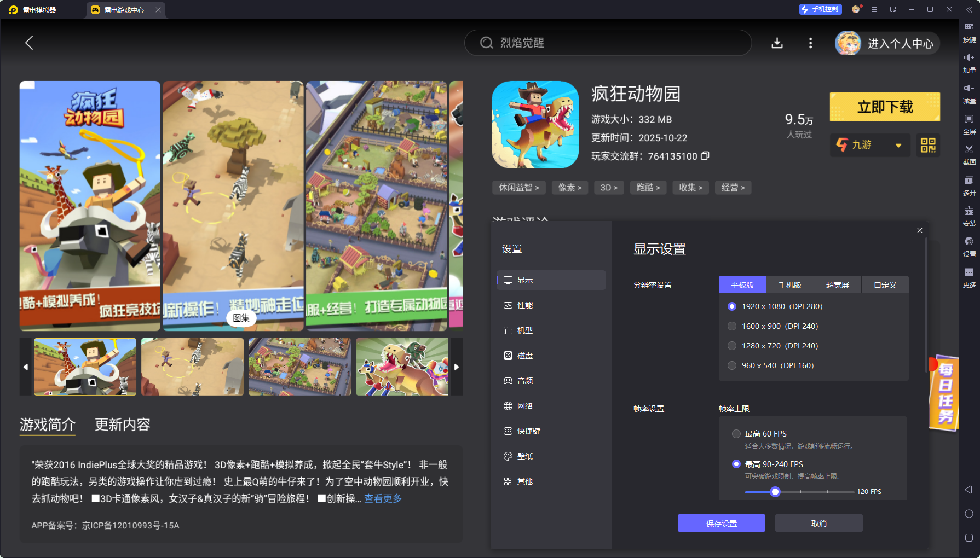
Task: Show the QR code download icon
Action: click(928, 145)
